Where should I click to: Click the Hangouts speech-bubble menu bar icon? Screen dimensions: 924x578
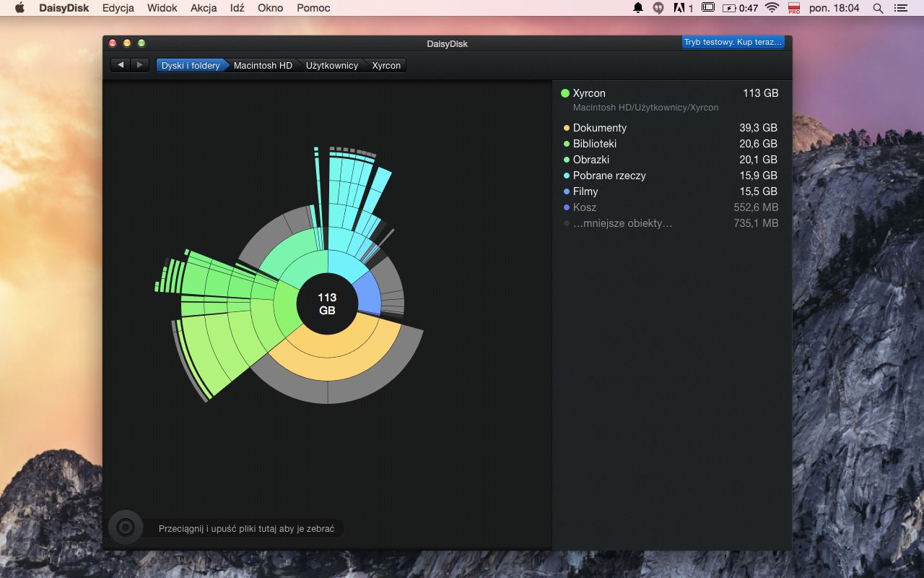[658, 8]
